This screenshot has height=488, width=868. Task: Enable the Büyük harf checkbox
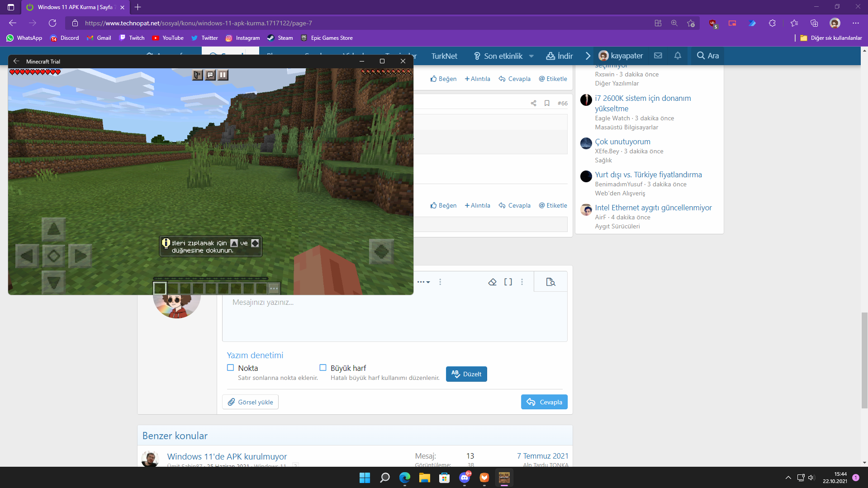323,368
